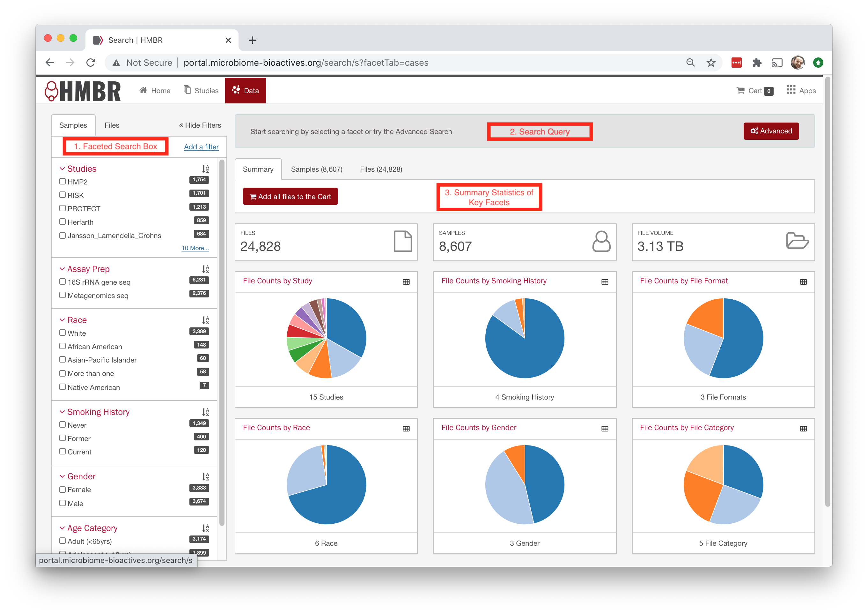The image size is (868, 614).
Task: Click Hide Filters to collapse the sidebar
Action: pyautogui.click(x=200, y=125)
